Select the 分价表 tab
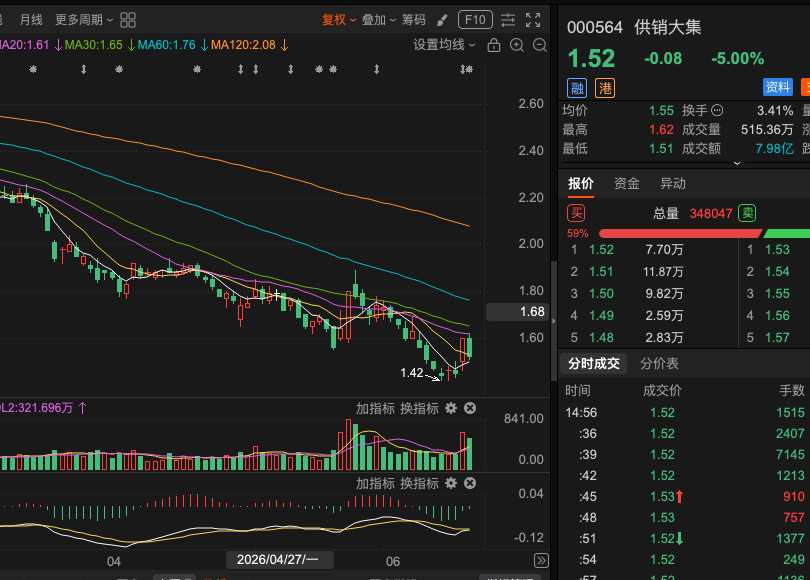Viewport: 810px width, 580px height. tap(659, 364)
